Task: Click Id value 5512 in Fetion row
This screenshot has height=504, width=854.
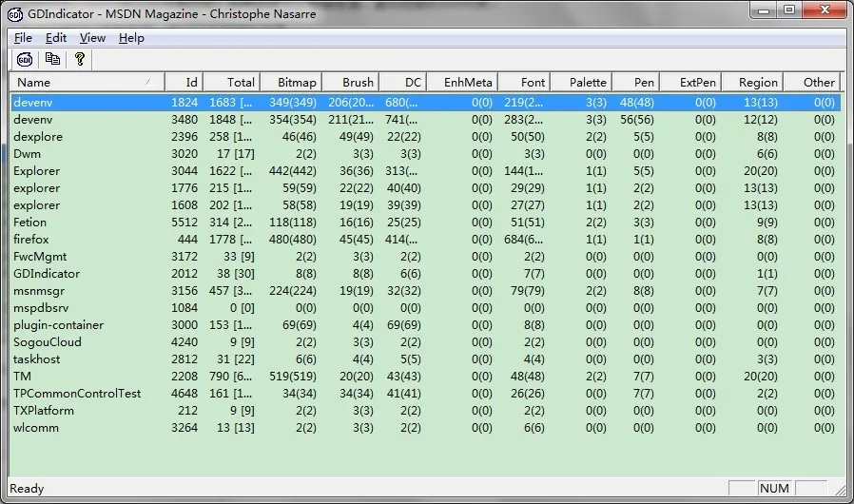Action: coord(184,223)
